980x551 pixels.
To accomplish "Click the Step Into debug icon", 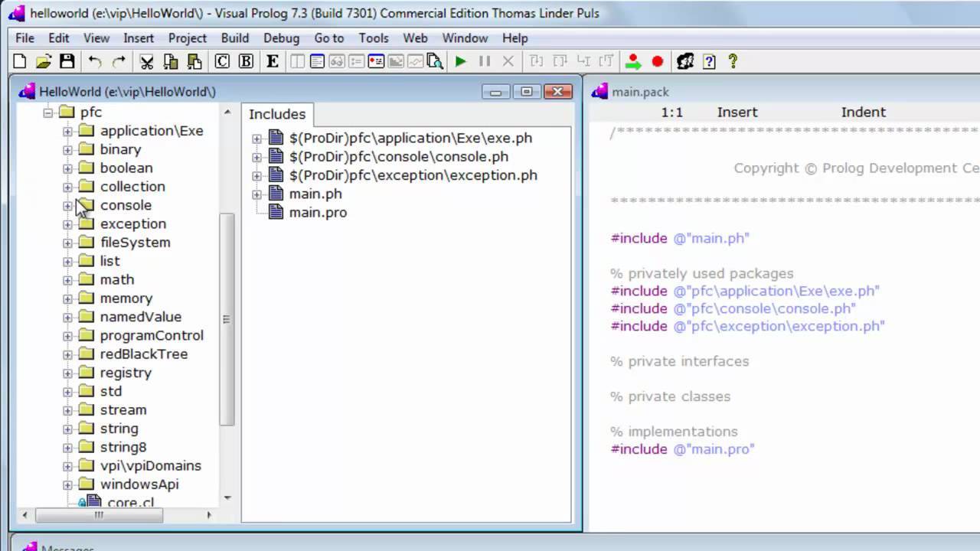I will 536,62.
